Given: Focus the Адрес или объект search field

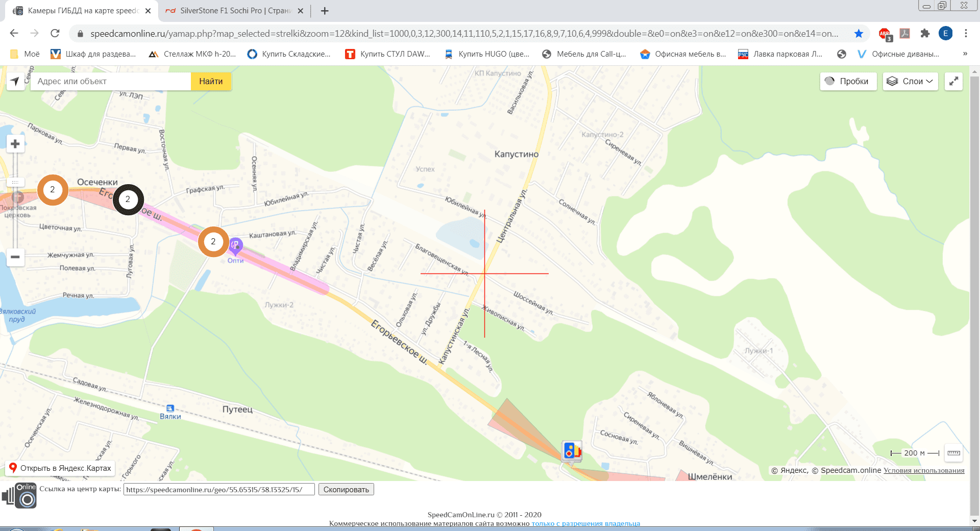Looking at the screenshot, I should [110, 82].
